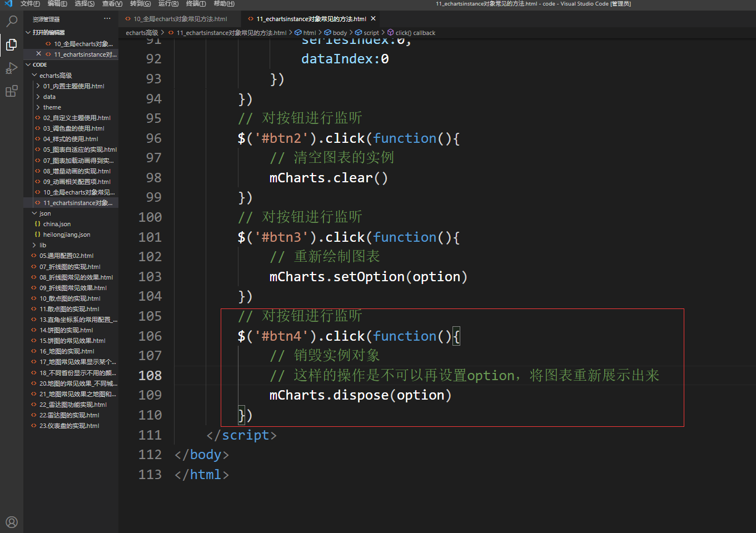Click the file name in breadcrumb path

[231, 33]
